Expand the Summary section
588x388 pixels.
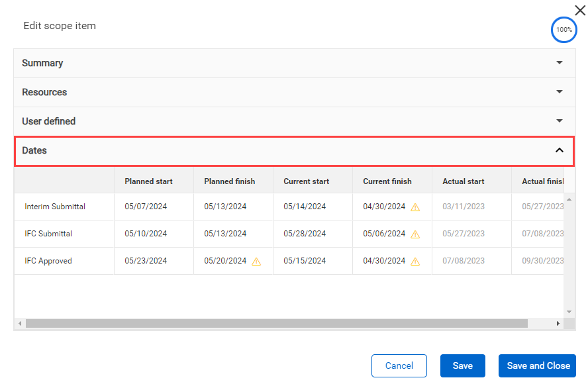point(295,63)
